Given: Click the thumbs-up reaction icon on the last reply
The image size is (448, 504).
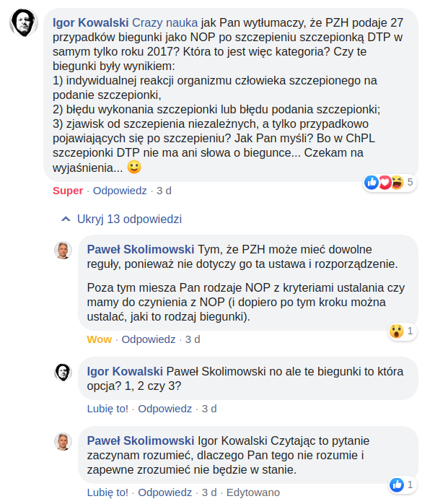Looking at the screenshot, I should (397, 485).
